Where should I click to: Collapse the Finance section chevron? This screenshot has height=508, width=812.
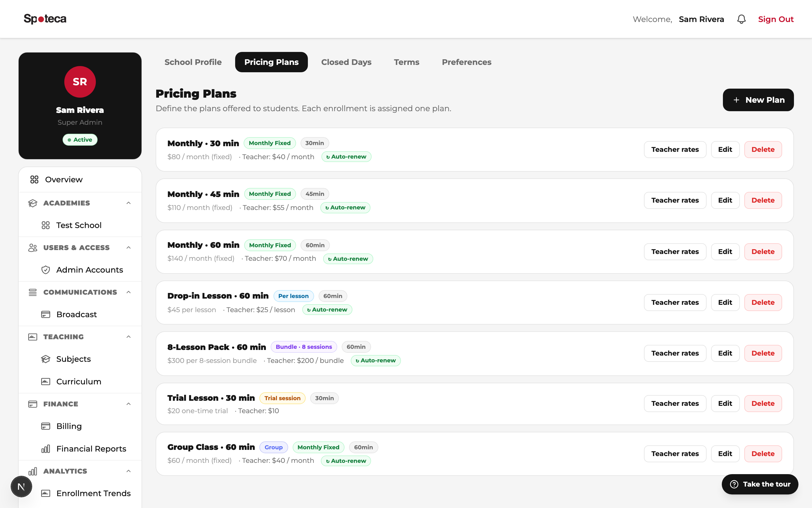129,404
